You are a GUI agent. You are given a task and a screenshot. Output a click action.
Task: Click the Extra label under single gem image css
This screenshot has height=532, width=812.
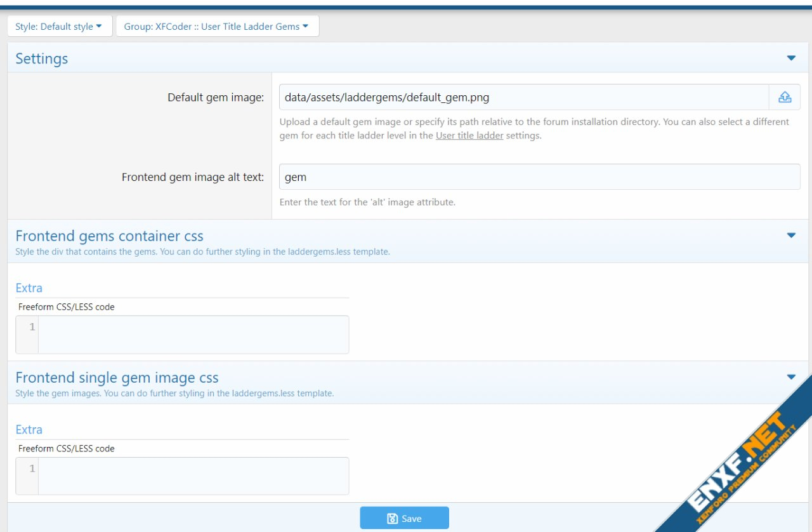(29, 429)
